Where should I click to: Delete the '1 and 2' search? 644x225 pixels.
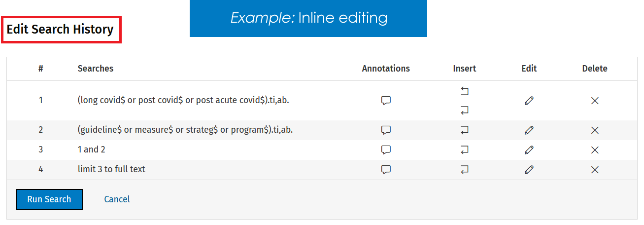[595, 150]
